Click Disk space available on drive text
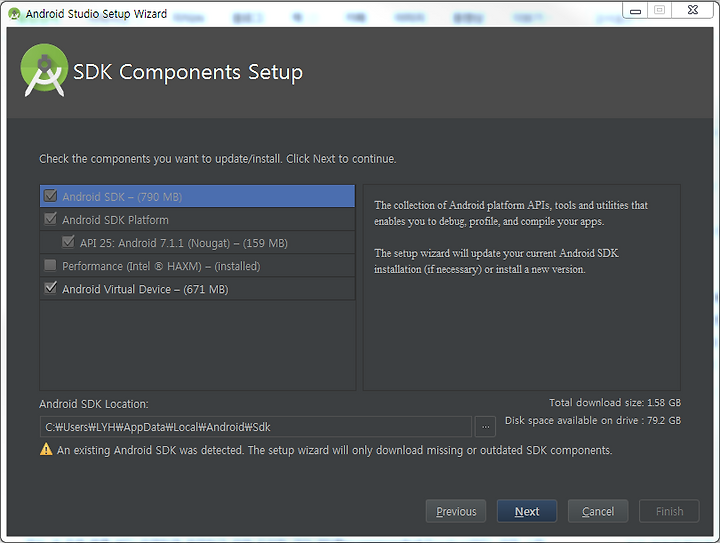 [593, 420]
